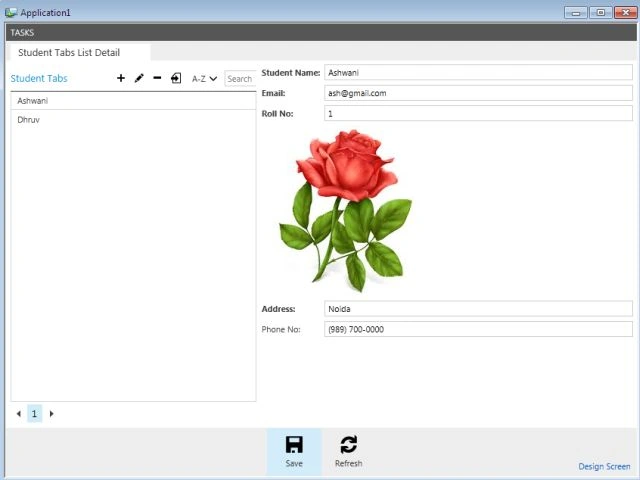Select Dhruv in the student list

pos(133,120)
